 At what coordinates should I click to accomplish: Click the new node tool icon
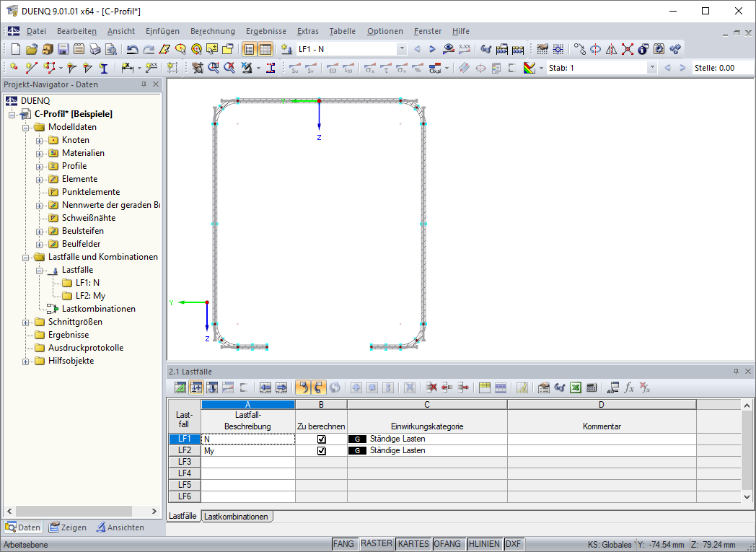[x=14, y=68]
